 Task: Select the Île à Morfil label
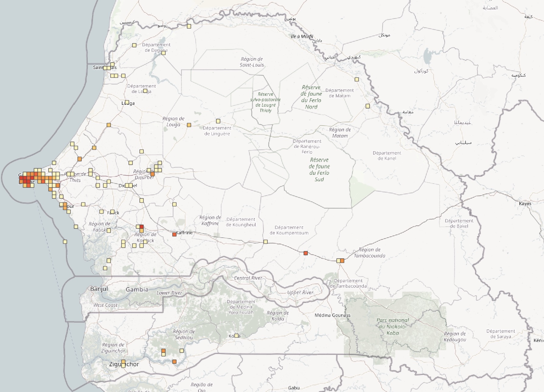(x=302, y=36)
